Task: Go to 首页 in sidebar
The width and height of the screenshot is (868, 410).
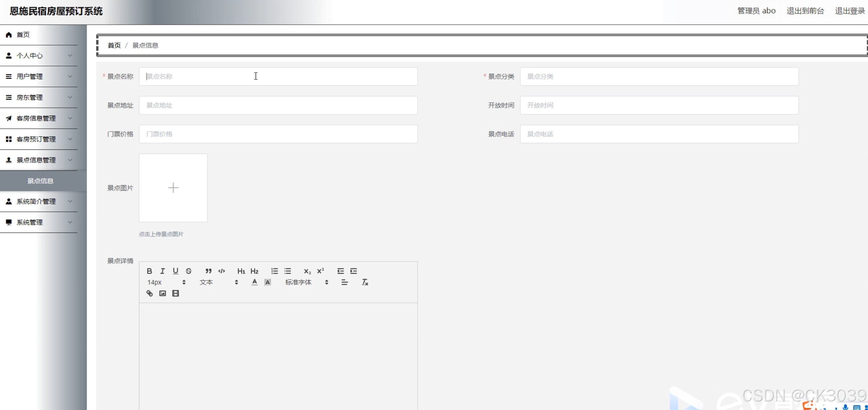Action: (x=23, y=35)
